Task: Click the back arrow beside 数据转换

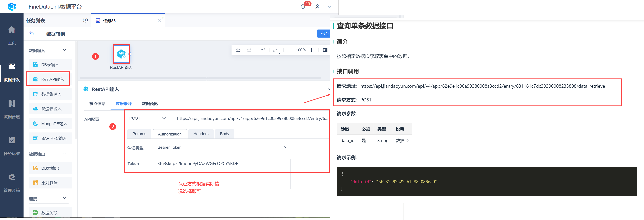Action: [x=31, y=33]
